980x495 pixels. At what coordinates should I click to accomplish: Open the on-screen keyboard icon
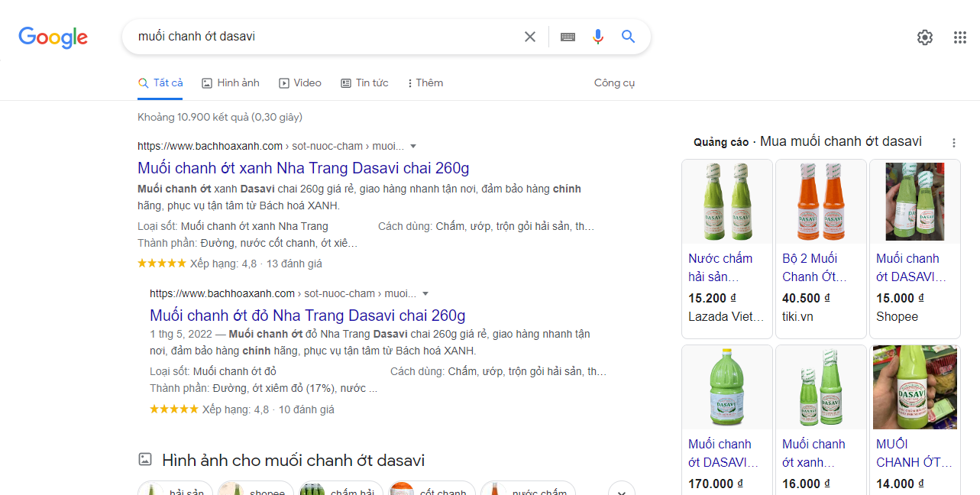tap(568, 37)
